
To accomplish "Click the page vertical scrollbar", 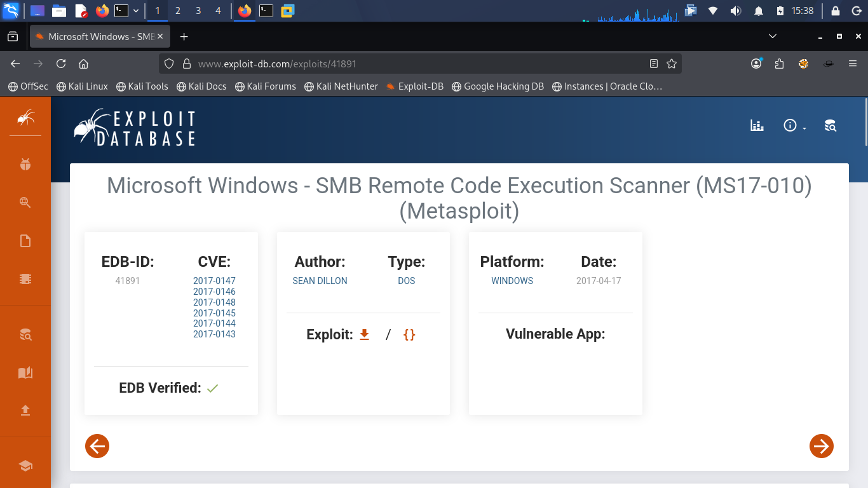I will pyautogui.click(x=865, y=122).
